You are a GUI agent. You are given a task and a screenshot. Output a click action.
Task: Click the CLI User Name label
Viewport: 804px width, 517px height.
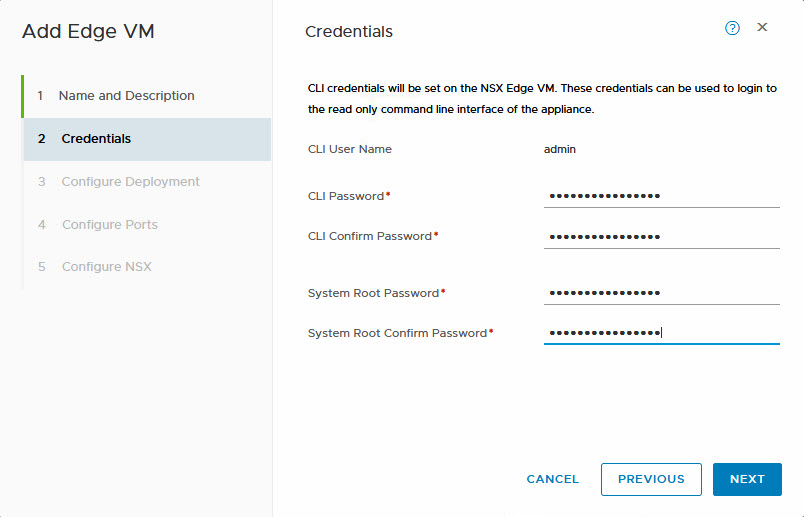350,149
